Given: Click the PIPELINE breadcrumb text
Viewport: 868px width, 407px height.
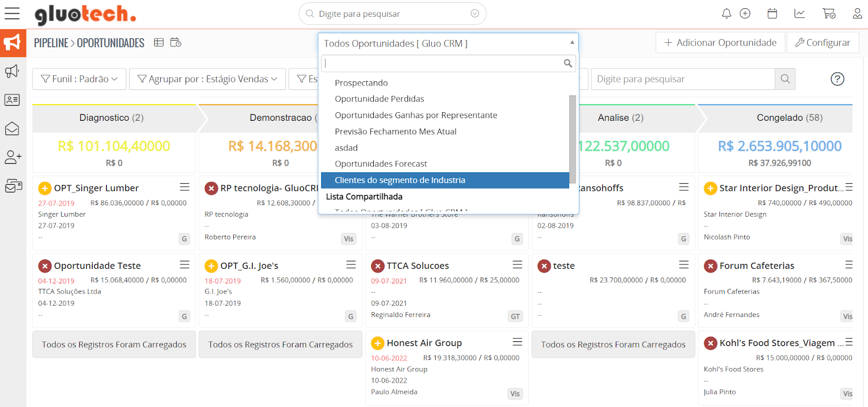Looking at the screenshot, I should click(x=51, y=43).
